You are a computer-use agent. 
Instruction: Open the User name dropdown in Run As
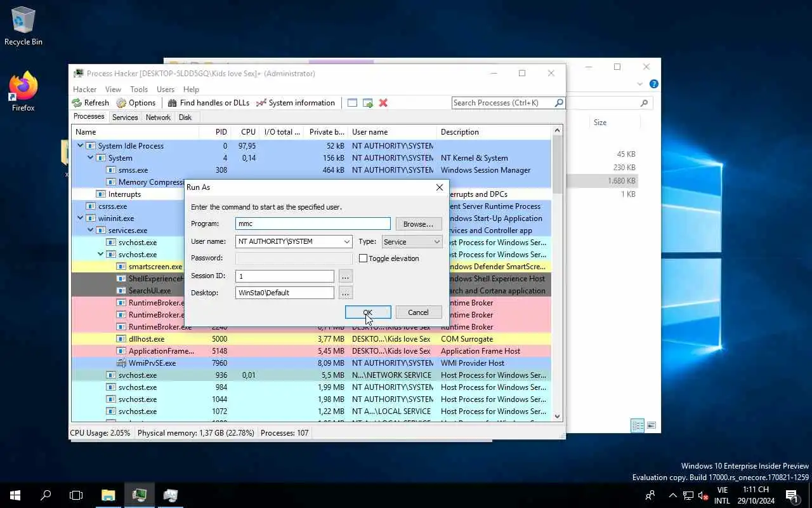(x=347, y=242)
